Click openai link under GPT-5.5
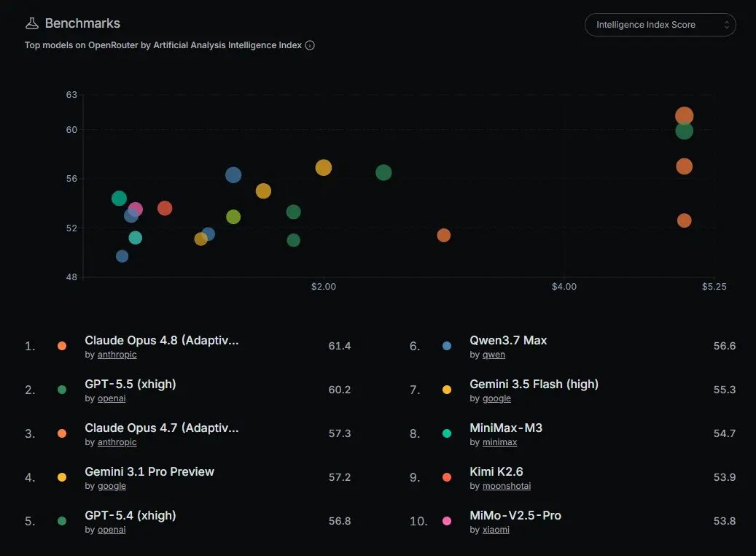 click(x=112, y=398)
